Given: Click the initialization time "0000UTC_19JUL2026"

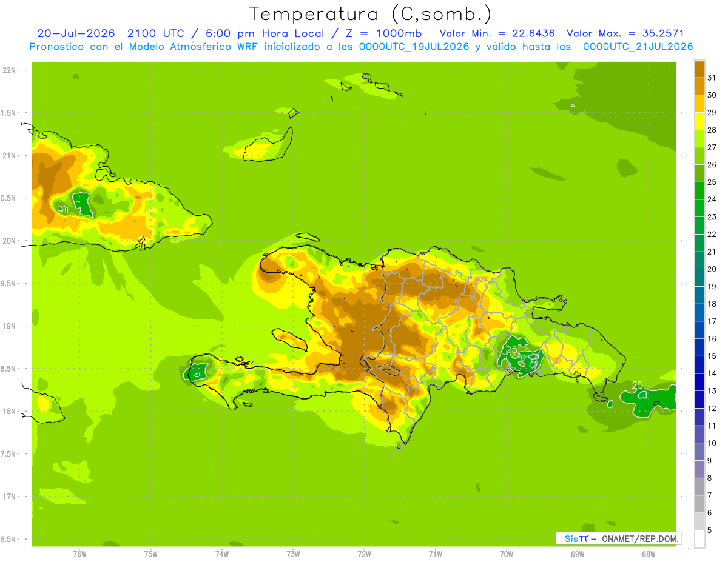Looking at the screenshot, I should point(415,47).
